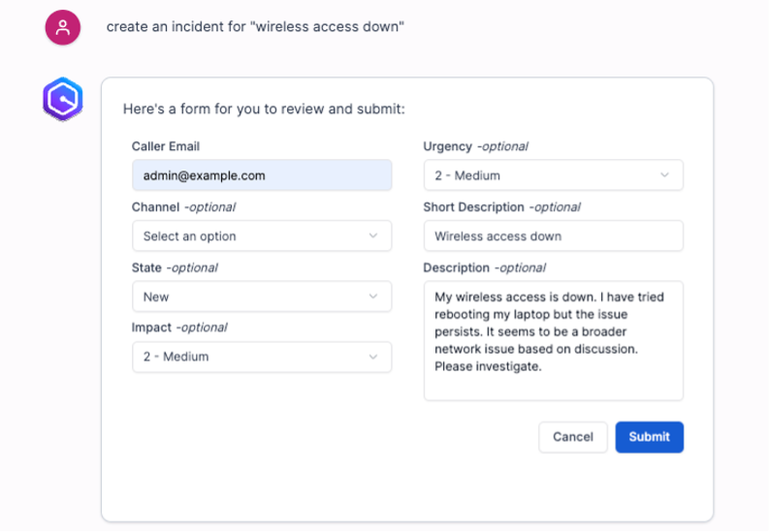Click the Impact -optional label
This screenshot has height=532, width=769.
[179, 328]
